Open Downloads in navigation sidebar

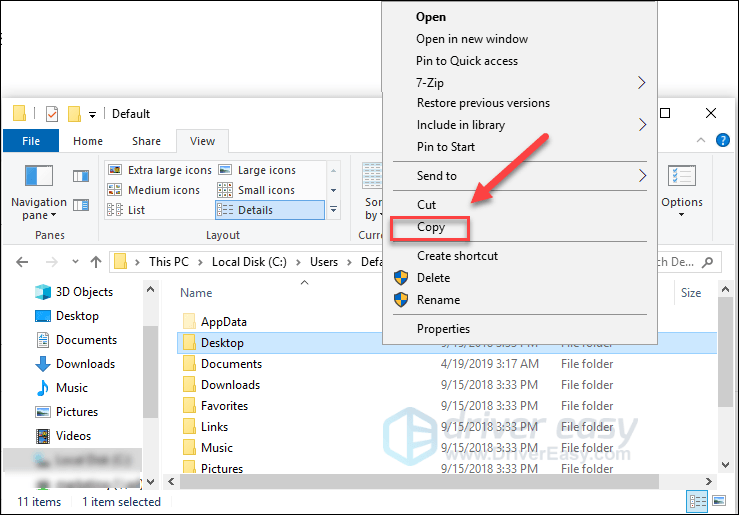click(x=85, y=364)
